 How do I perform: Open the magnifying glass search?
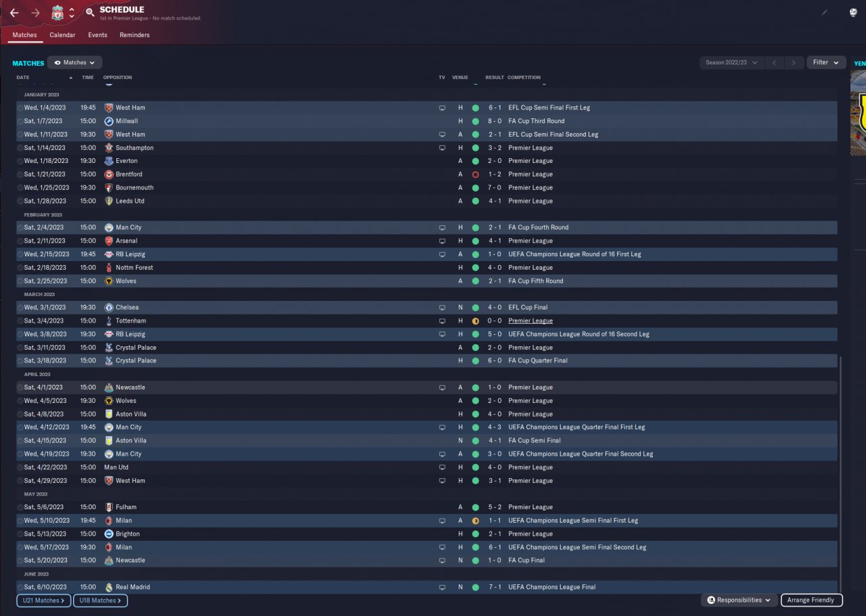pyautogui.click(x=90, y=13)
